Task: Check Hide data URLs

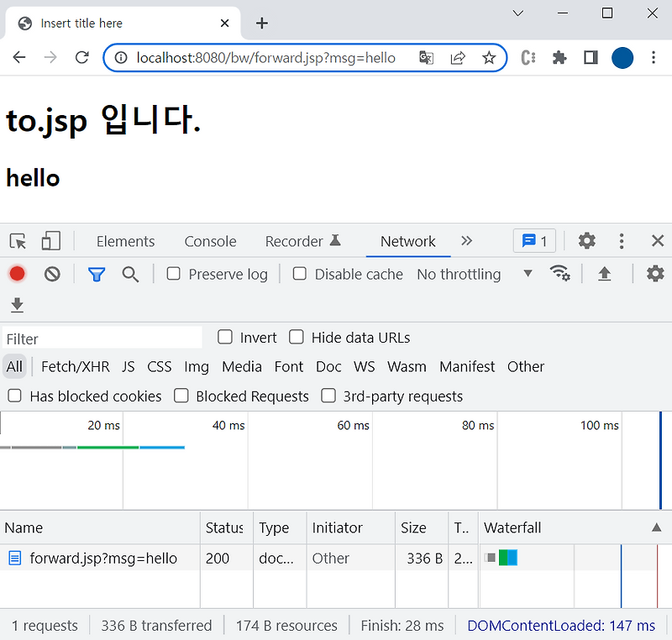Action: (x=297, y=337)
